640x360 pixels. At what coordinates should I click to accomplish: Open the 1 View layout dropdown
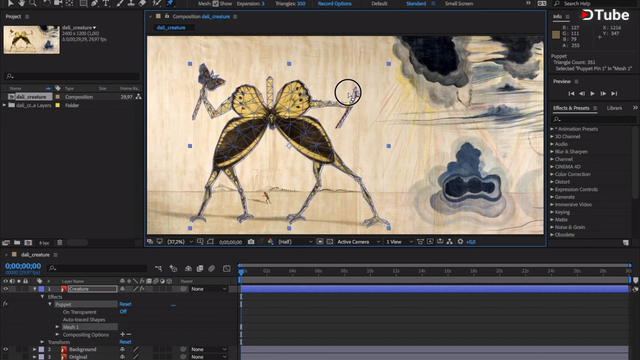coord(399,242)
